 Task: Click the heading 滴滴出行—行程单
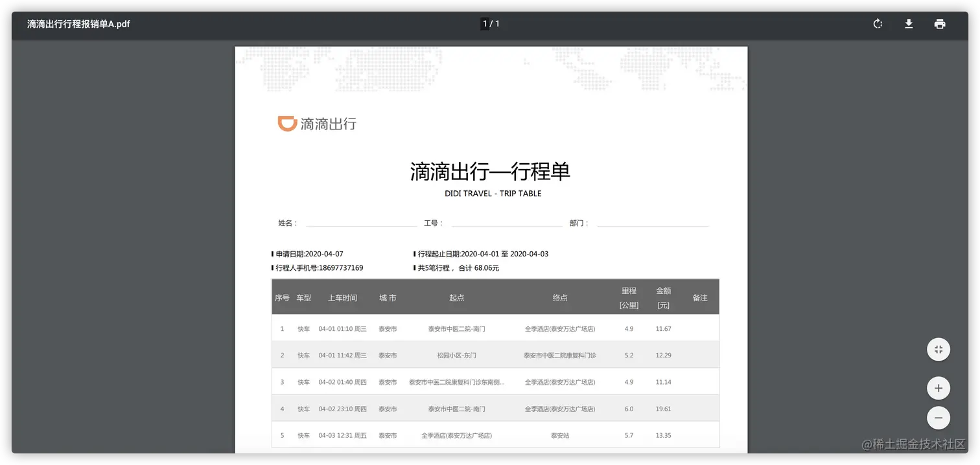point(490,172)
